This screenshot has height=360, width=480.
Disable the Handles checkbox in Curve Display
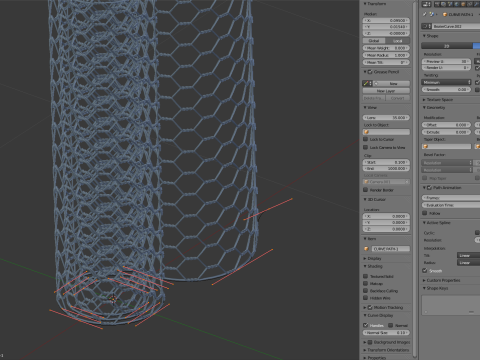[366, 325]
